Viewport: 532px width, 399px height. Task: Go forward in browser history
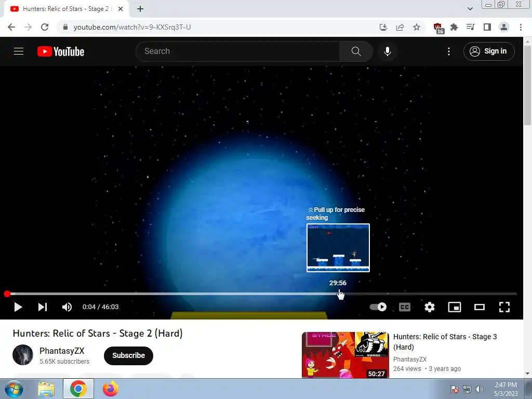pos(28,27)
